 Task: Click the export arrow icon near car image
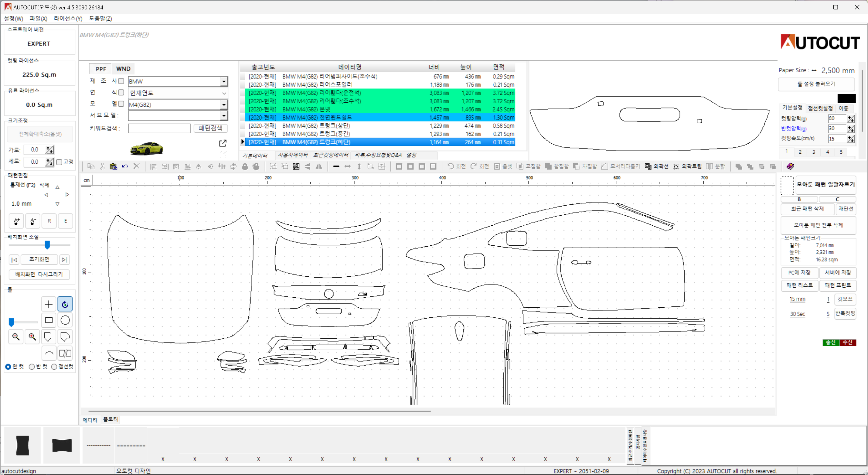(x=223, y=143)
